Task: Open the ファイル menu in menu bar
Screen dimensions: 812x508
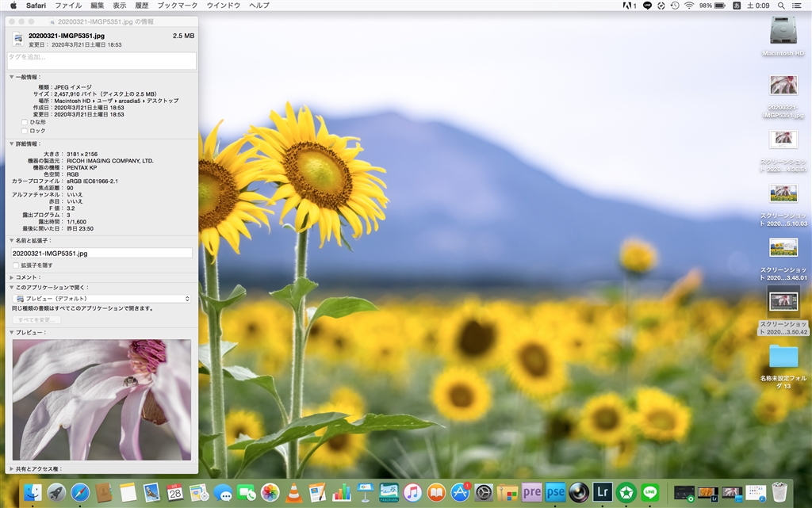Action: [68, 6]
